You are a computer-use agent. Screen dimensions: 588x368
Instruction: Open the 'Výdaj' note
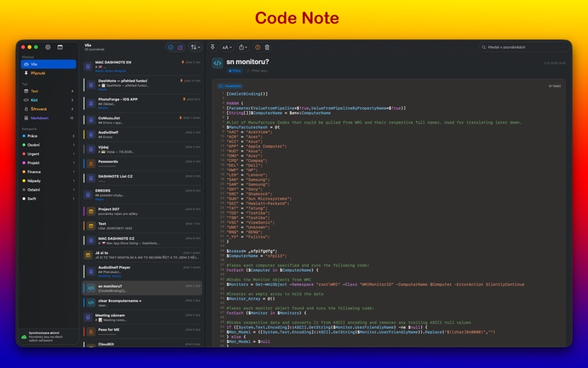[x=142, y=149]
